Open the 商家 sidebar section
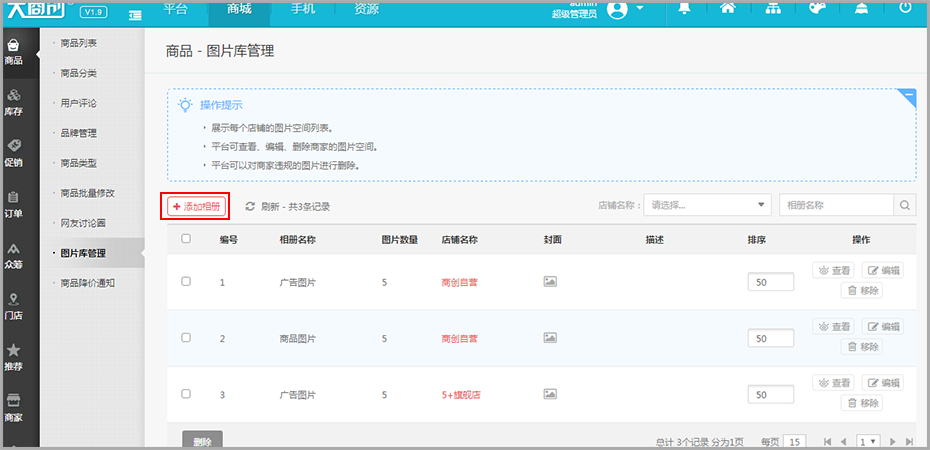The height and width of the screenshot is (450, 930). [x=14, y=409]
